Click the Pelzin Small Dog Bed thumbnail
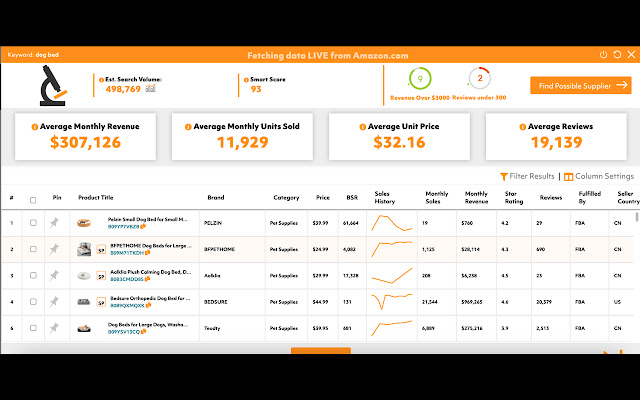Viewport: 640px width, 400px height. click(x=84, y=223)
